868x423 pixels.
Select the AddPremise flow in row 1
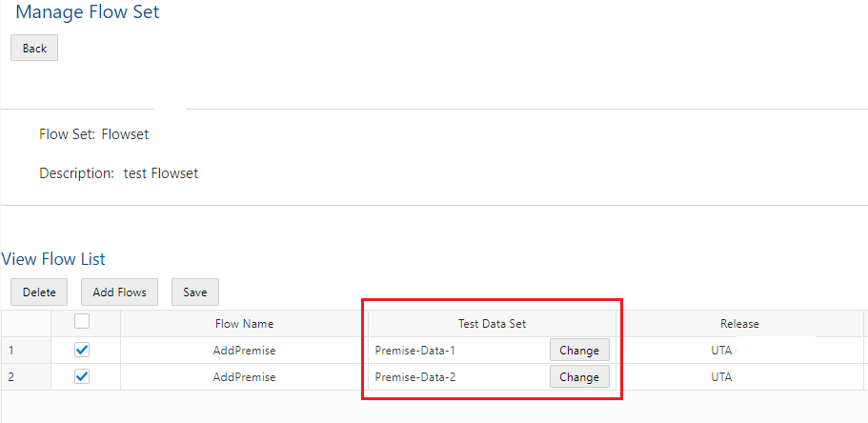(244, 351)
